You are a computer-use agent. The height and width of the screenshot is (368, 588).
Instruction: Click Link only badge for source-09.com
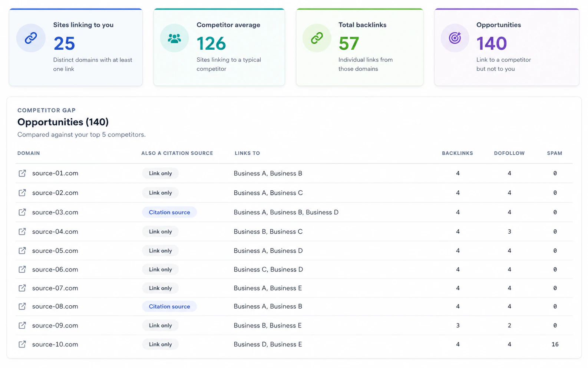161,325
